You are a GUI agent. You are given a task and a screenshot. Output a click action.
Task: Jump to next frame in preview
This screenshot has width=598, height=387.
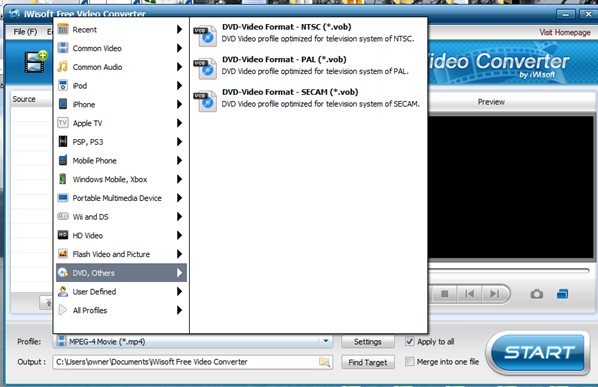[494, 294]
